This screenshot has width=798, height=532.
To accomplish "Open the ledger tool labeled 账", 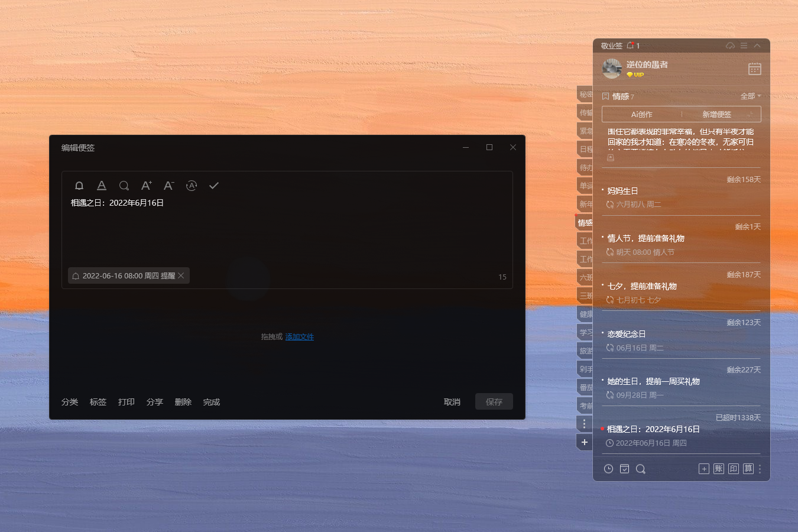I will pos(719,469).
